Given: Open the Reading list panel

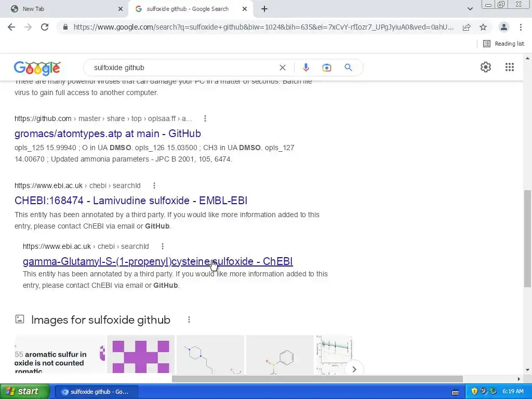Looking at the screenshot, I should coord(503,44).
